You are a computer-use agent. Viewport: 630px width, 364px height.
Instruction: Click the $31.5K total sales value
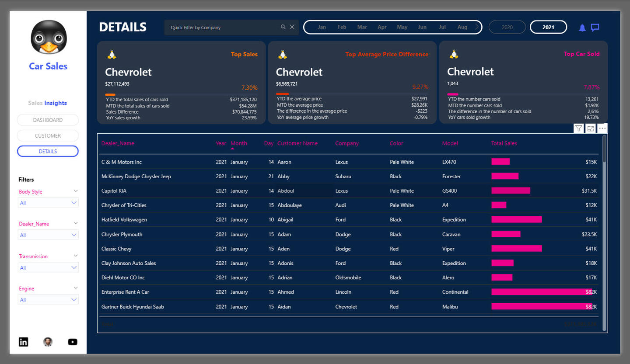[x=589, y=191]
